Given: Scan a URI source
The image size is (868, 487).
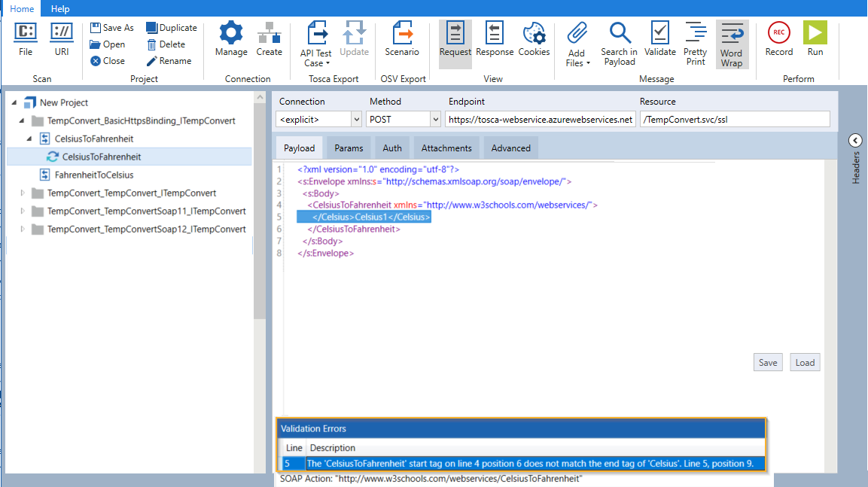Looking at the screenshot, I should 62,38.
